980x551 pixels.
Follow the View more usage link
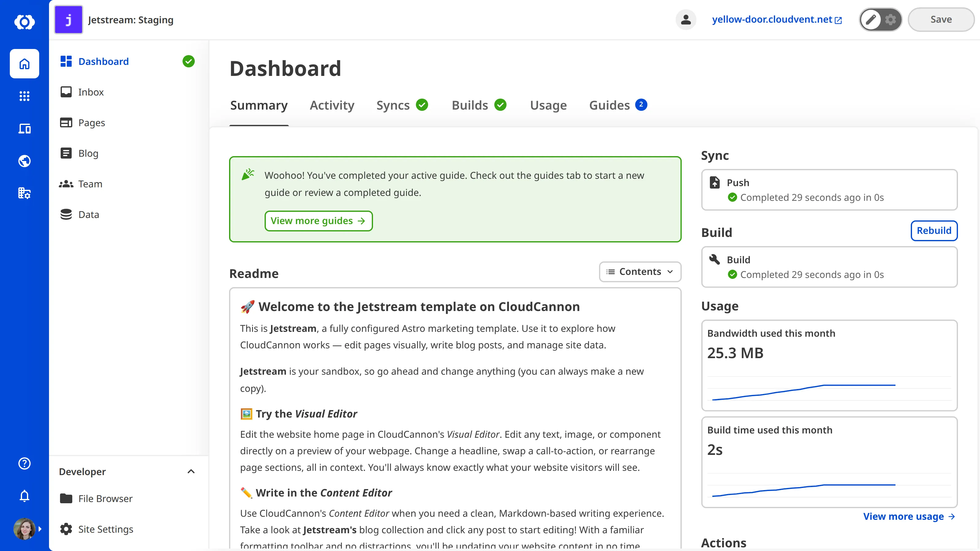[909, 516]
